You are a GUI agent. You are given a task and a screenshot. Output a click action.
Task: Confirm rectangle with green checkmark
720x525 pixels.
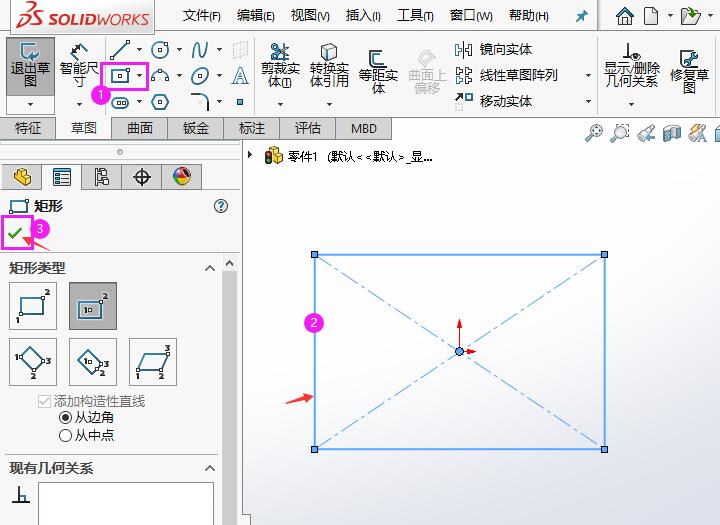pos(15,233)
